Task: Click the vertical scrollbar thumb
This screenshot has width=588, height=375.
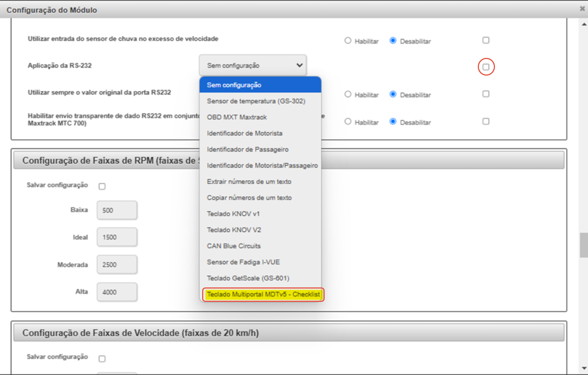Action: point(584,245)
